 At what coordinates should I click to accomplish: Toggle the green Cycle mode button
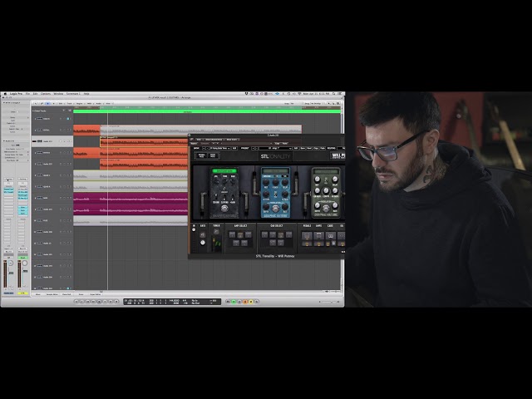[x=234, y=301]
